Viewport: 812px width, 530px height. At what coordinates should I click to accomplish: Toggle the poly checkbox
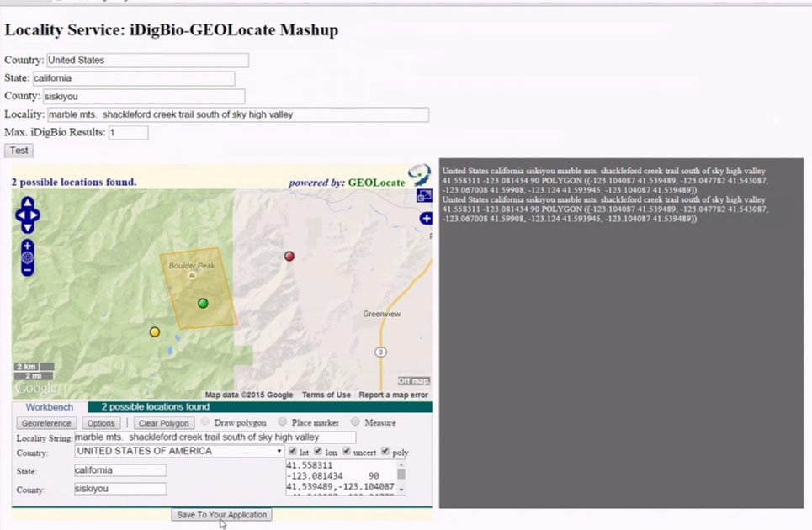coord(385,451)
